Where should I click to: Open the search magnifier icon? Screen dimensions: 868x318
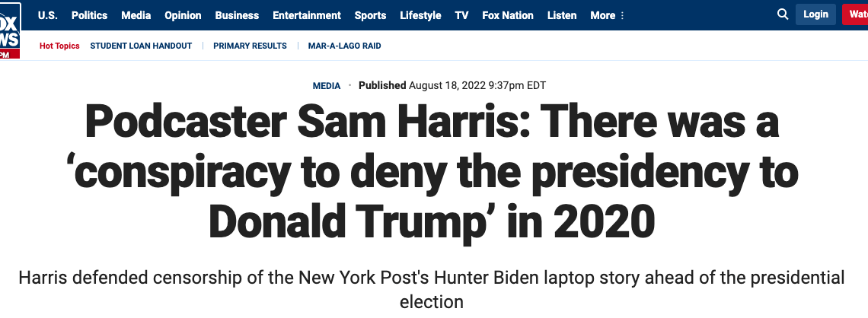tap(783, 15)
